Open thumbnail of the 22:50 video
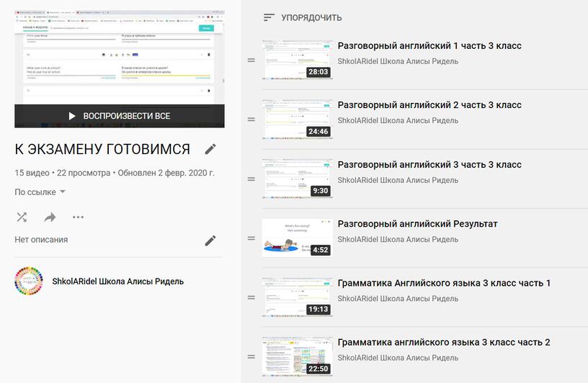This screenshot has width=588, height=383. coord(298,357)
